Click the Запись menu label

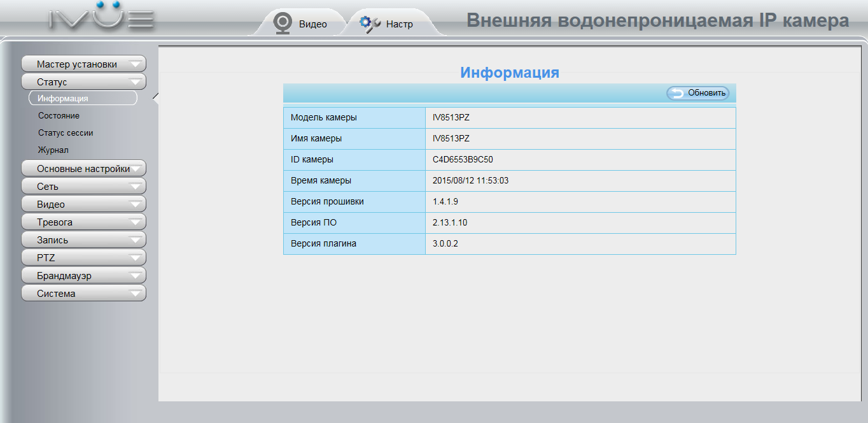click(x=52, y=240)
